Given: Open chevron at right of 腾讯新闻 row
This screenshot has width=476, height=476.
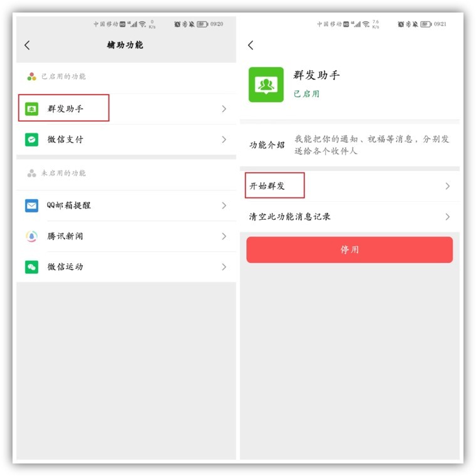Looking at the screenshot, I should 224,236.
